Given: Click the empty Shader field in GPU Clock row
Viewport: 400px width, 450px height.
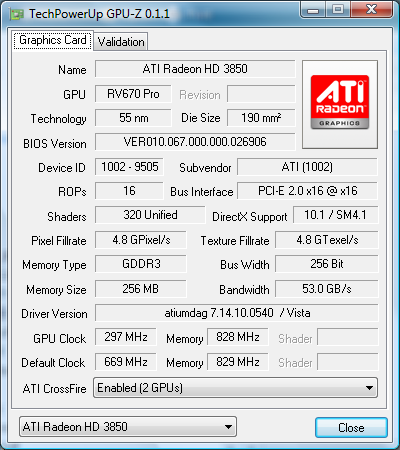Looking at the screenshot, I should point(348,337).
